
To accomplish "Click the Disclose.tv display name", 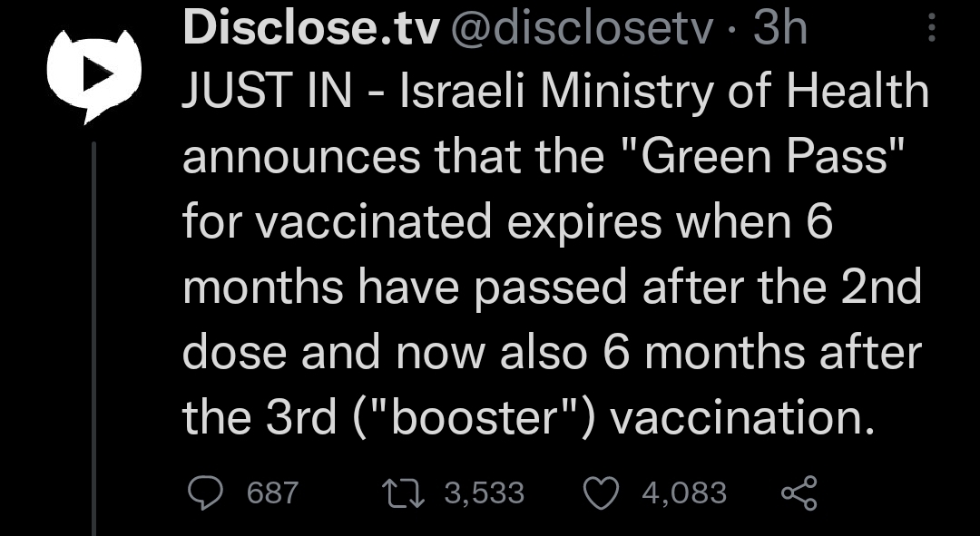I will pyautogui.click(x=311, y=28).
